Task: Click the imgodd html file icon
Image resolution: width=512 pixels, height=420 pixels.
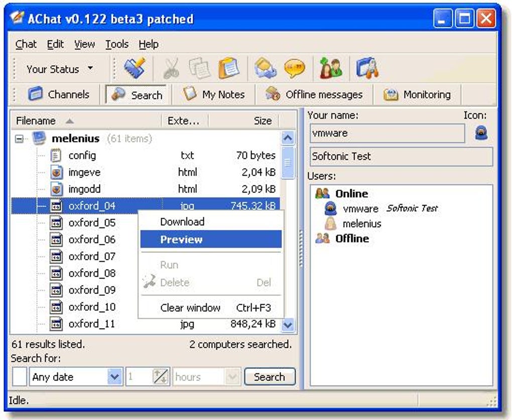Action: coord(56,189)
